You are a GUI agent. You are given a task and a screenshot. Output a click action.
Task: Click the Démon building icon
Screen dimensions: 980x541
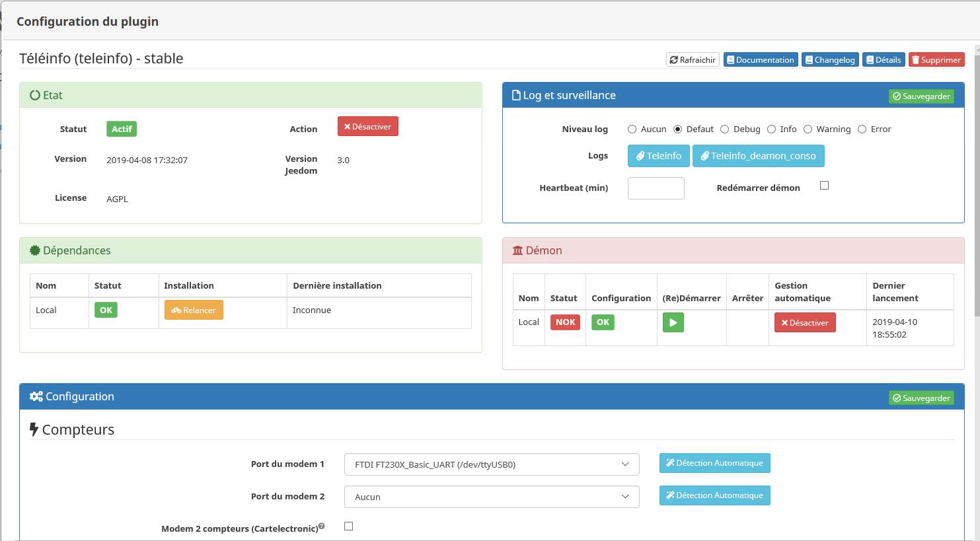517,250
